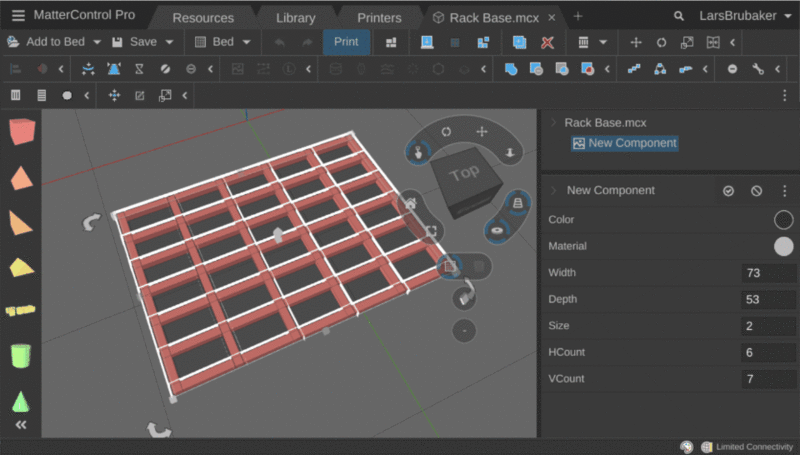Switch to the Library tab
Image resolution: width=800 pixels, height=455 pixels.
295,18
